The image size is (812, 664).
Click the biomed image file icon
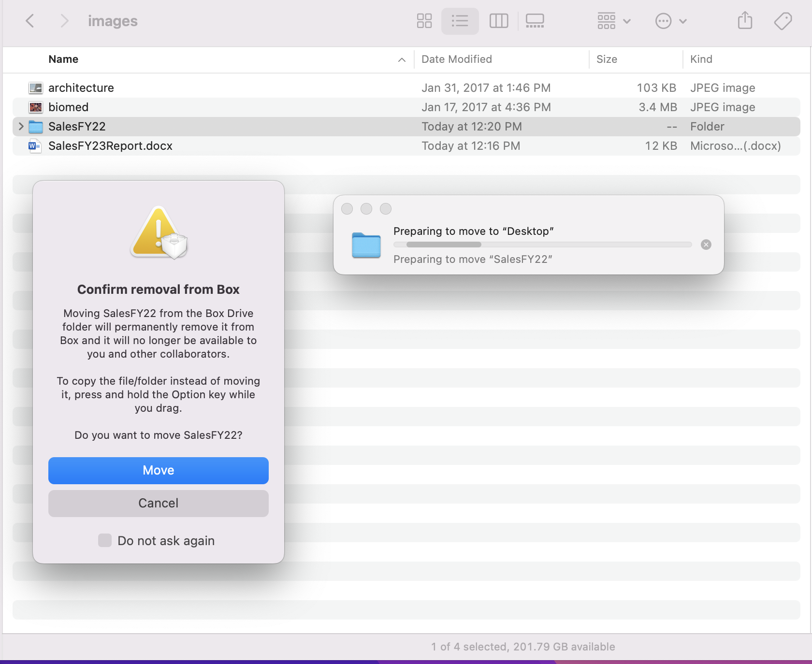click(x=36, y=107)
